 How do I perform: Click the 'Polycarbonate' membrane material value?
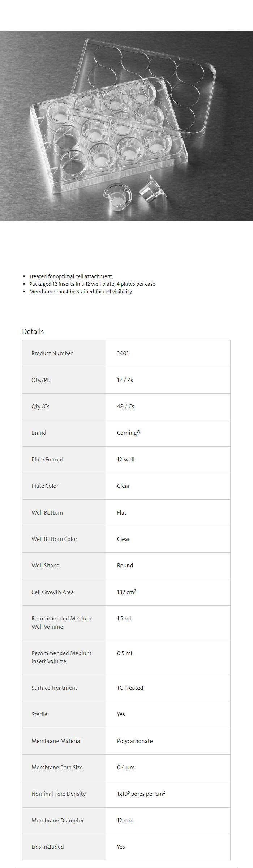(x=135, y=741)
